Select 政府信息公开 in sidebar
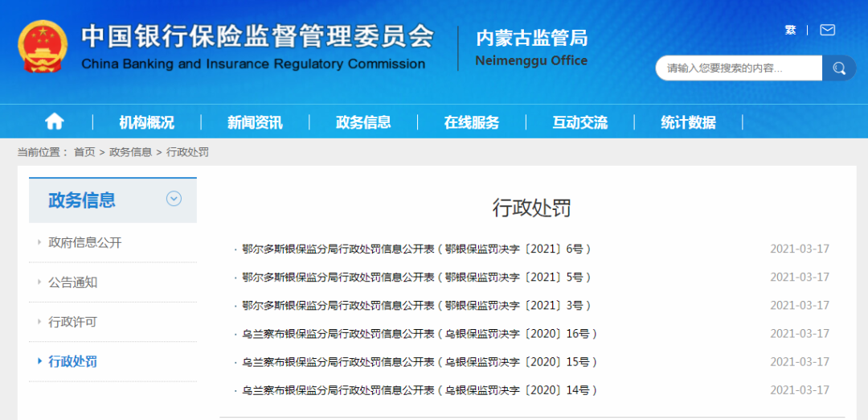The image size is (868, 420). pyautogui.click(x=84, y=242)
